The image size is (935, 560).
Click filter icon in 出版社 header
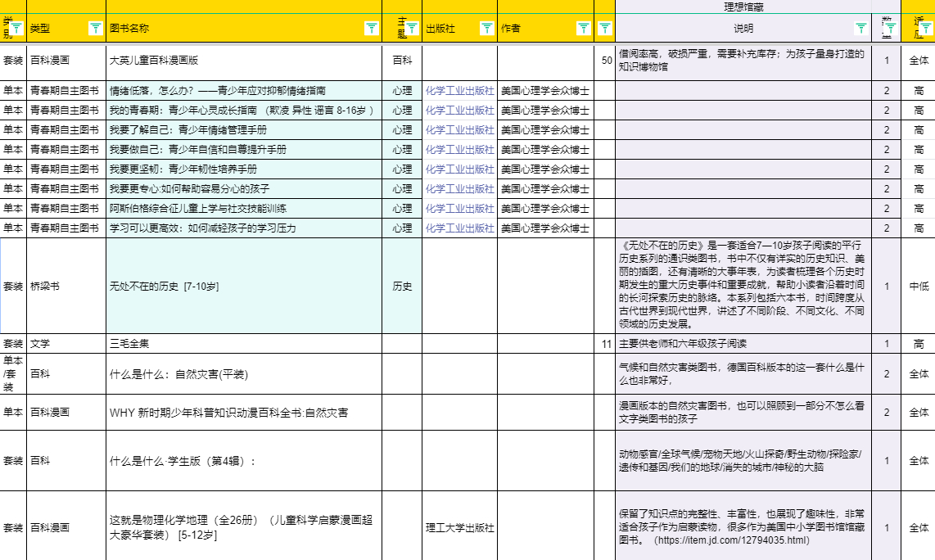pyautogui.click(x=486, y=29)
